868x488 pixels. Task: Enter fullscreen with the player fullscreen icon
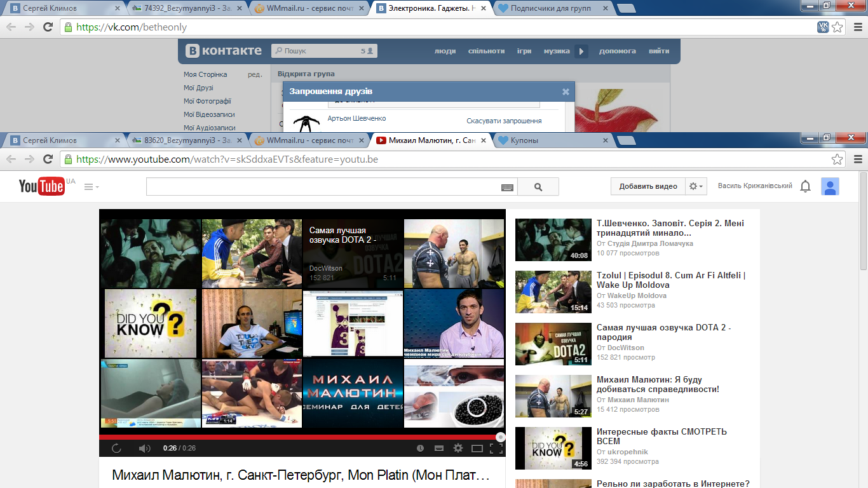[496, 449]
